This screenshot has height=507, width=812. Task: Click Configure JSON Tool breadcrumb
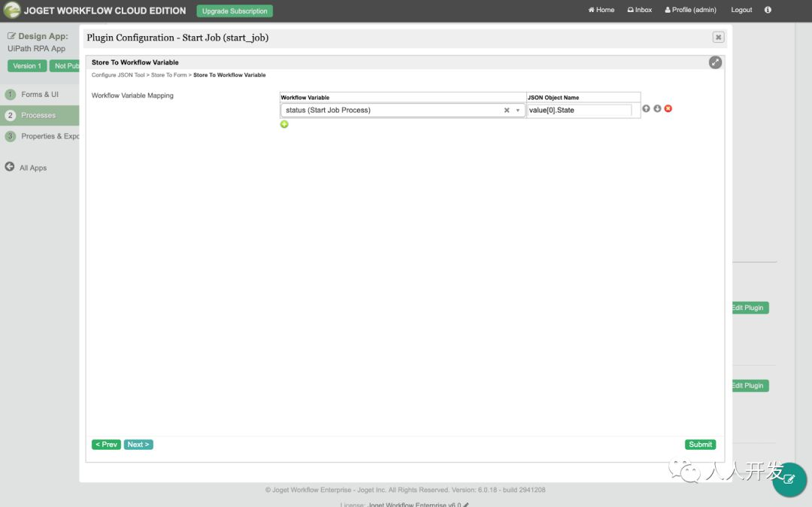(x=118, y=75)
